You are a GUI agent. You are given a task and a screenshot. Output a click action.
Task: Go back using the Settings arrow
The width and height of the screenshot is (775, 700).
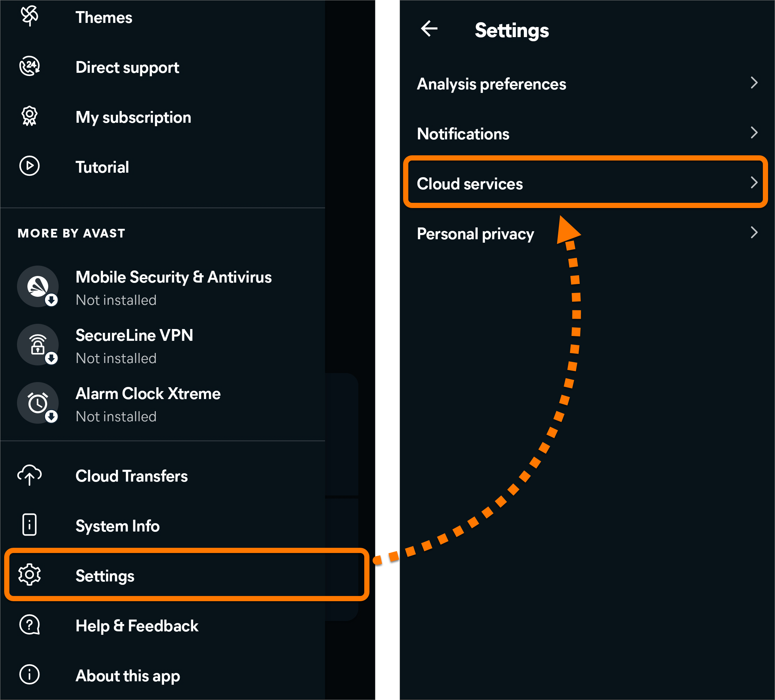[429, 28]
